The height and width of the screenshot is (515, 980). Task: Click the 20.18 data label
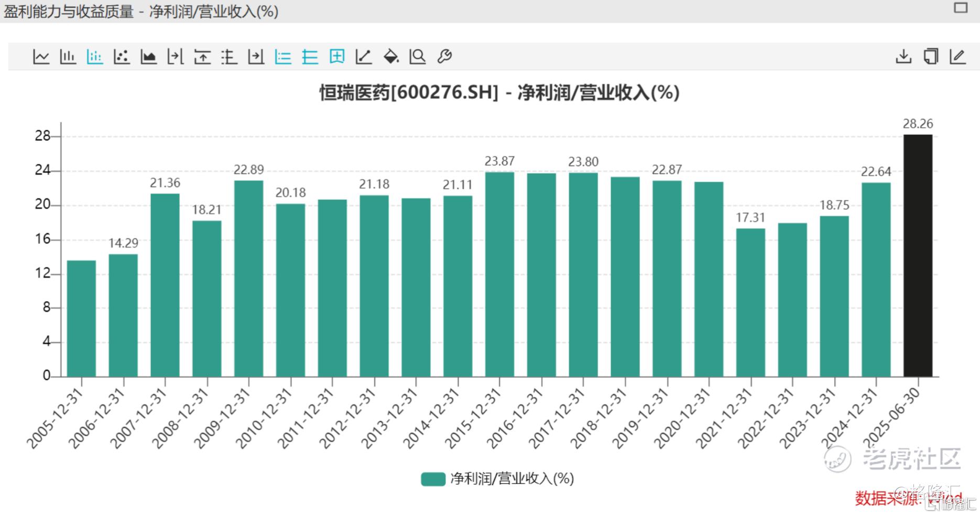point(290,192)
